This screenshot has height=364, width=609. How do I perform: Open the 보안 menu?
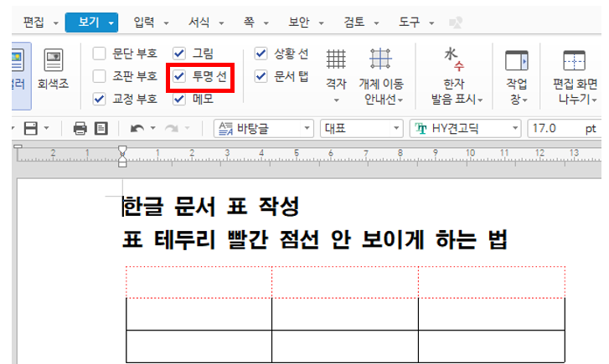click(x=299, y=23)
